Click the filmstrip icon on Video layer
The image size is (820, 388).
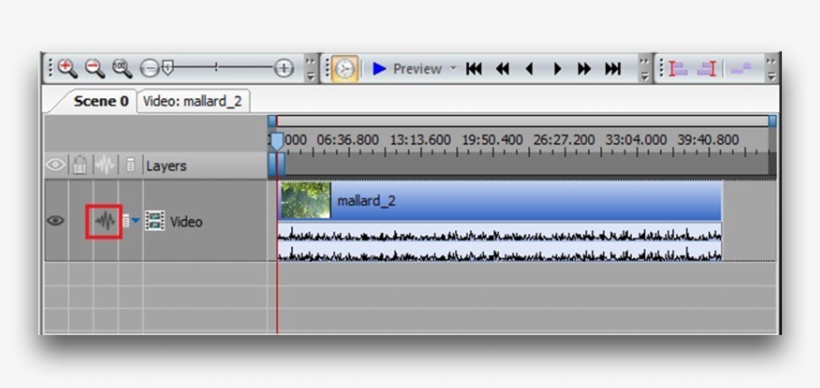155,221
